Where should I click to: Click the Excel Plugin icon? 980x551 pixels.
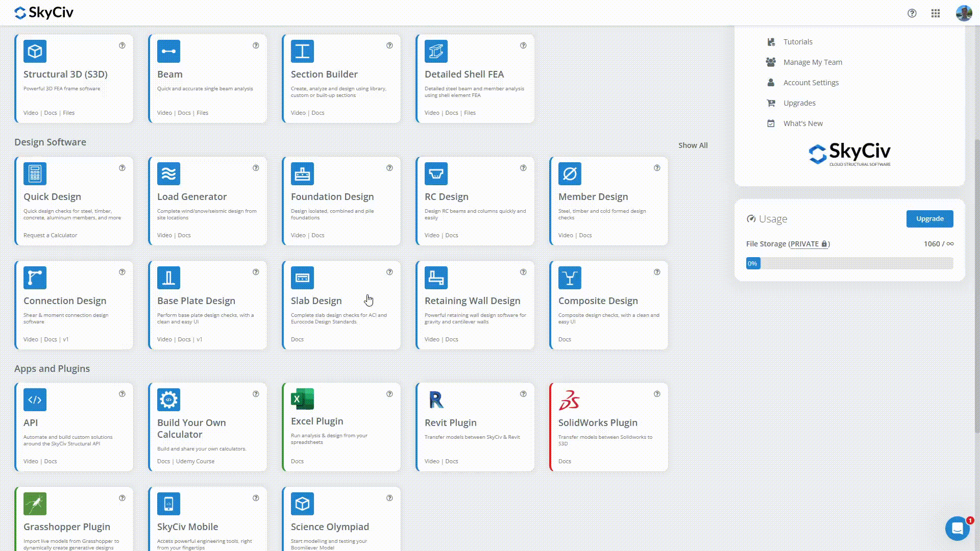coord(302,399)
